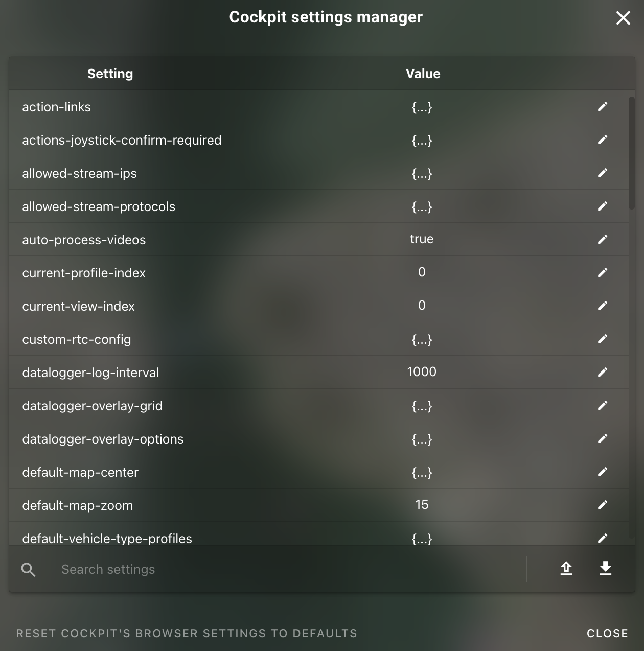Edit the actions-joystick-confirm-required setting
The image size is (644, 651).
pyautogui.click(x=603, y=139)
